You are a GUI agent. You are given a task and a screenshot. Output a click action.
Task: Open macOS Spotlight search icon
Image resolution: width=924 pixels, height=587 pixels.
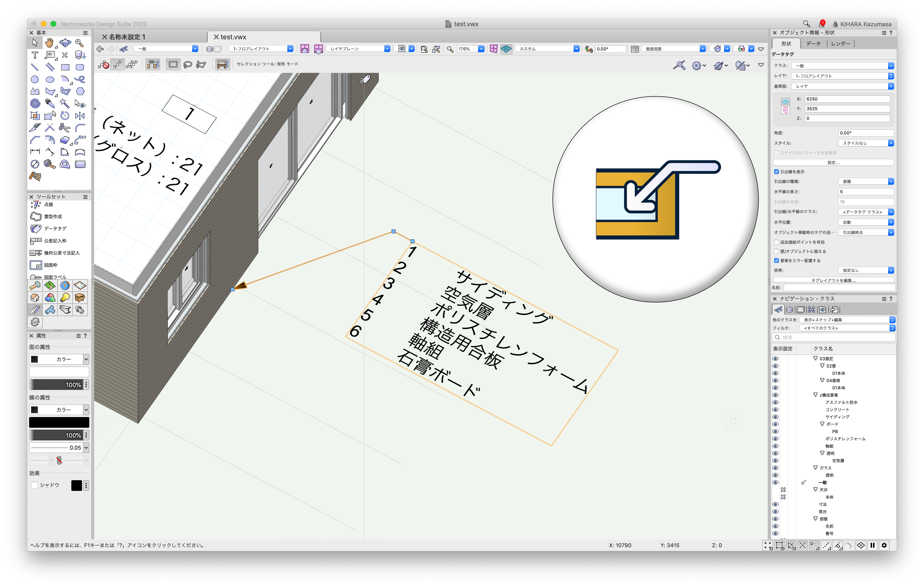pyautogui.click(x=806, y=24)
